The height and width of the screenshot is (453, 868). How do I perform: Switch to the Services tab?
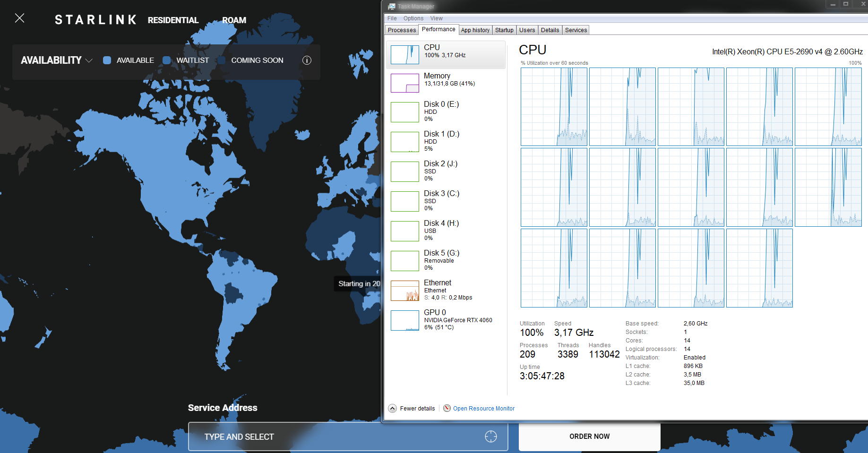576,30
